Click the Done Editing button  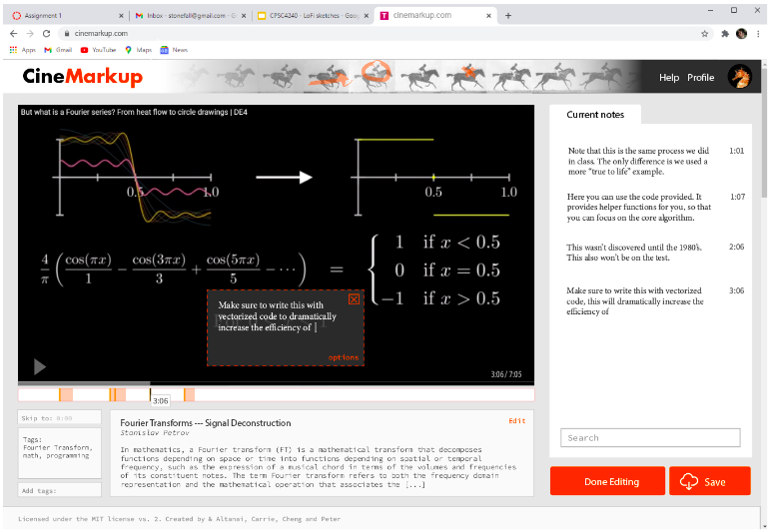pyautogui.click(x=607, y=481)
